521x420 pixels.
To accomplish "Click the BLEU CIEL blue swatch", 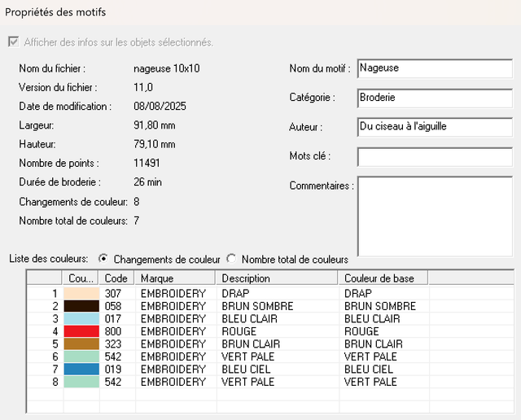I will pos(81,370).
